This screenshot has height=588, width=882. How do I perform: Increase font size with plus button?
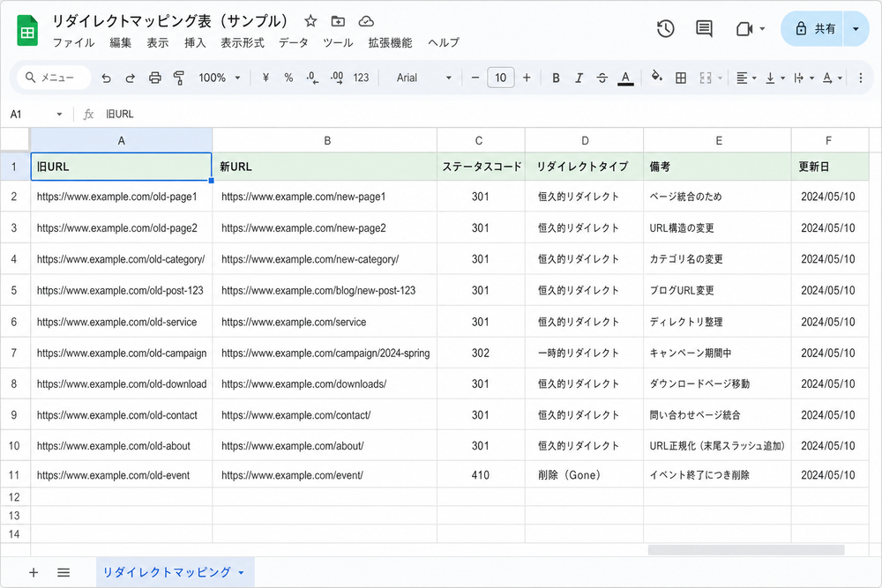coord(527,78)
